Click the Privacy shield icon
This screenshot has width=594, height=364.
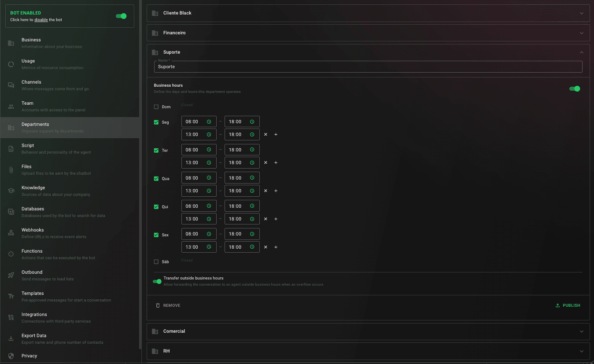pyautogui.click(x=11, y=356)
